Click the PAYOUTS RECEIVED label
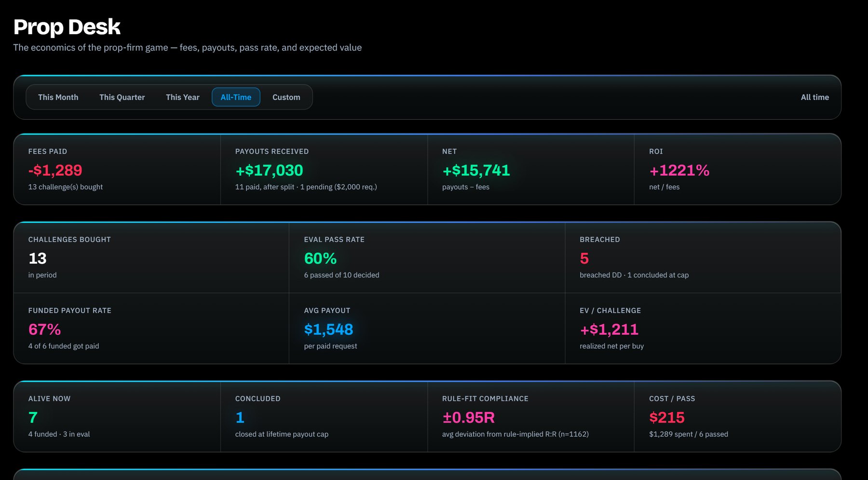The height and width of the screenshot is (480, 868). 272,151
